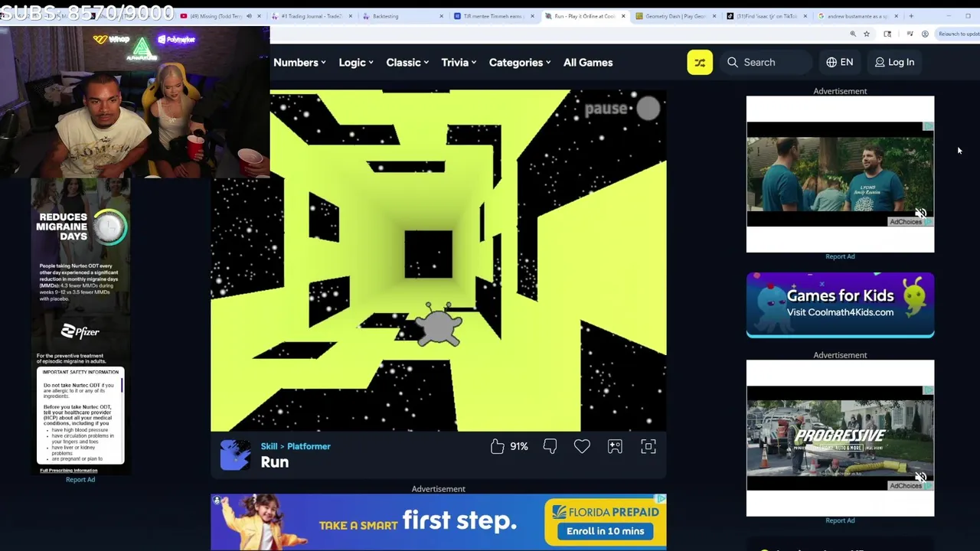Open Full Prescribing Information link
The width and height of the screenshot is (980, 551).
(69, 471)
